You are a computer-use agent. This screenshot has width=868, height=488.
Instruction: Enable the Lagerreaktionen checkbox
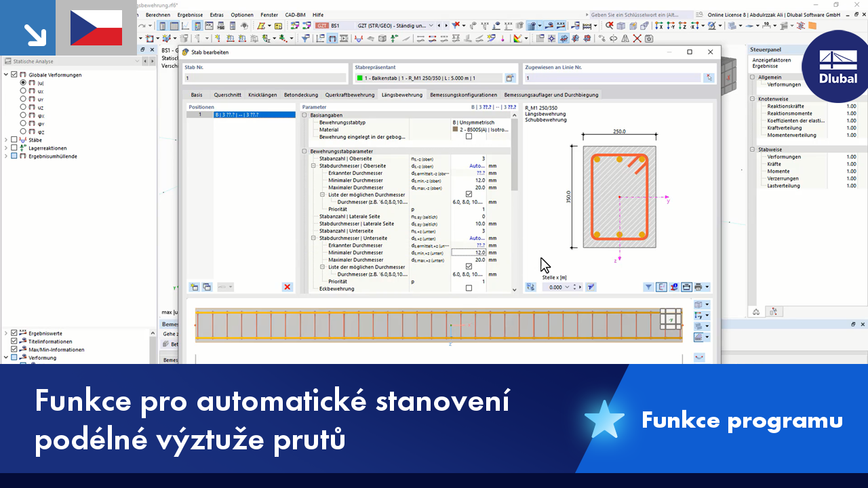tap(14, 148)
